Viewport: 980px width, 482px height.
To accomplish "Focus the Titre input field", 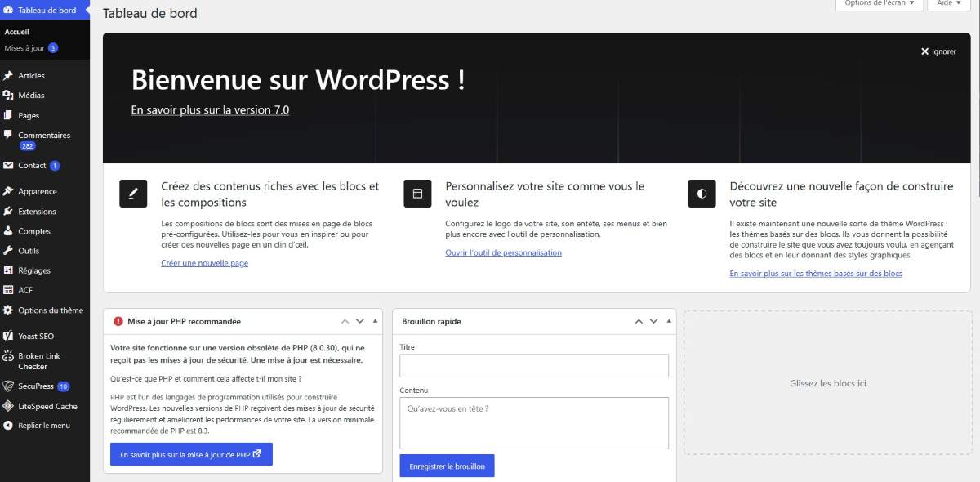I will click(534, 365).
